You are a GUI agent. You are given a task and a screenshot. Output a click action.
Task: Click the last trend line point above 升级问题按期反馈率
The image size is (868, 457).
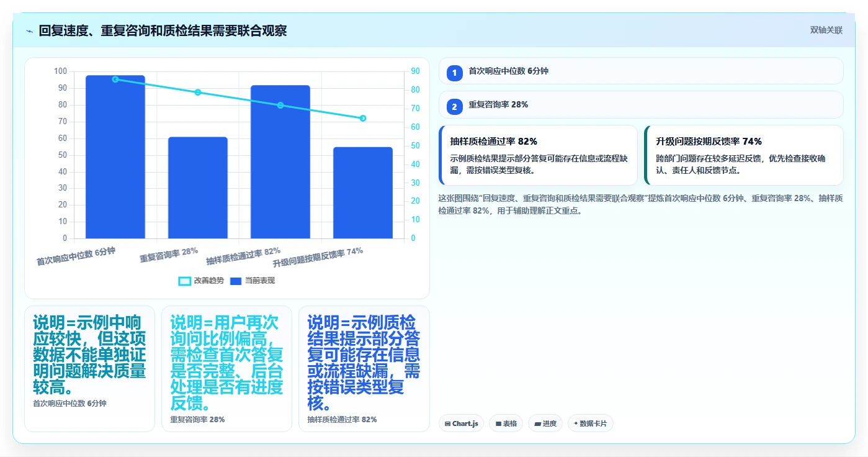coord(363,118)
